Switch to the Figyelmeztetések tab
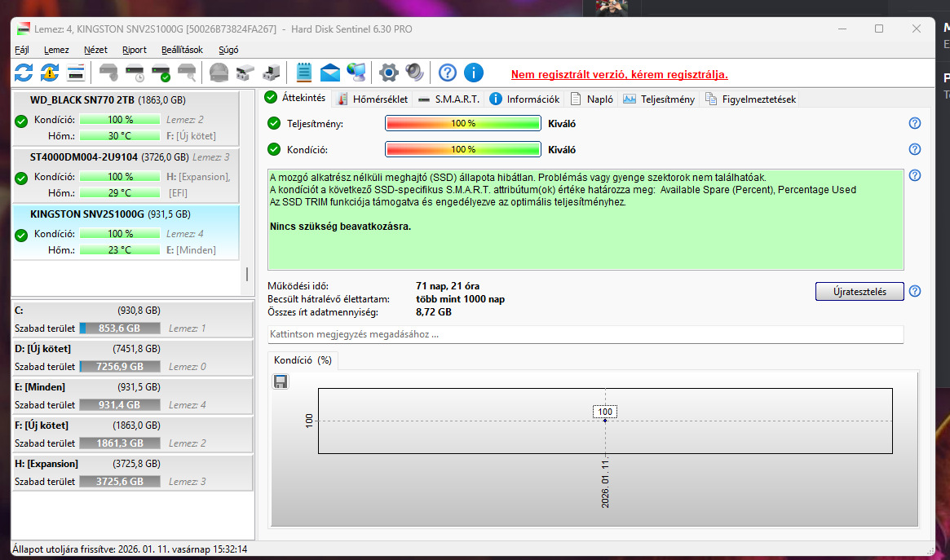Viewport: 950px width, 560px height. pyautogui.click(x=751, y=99)
